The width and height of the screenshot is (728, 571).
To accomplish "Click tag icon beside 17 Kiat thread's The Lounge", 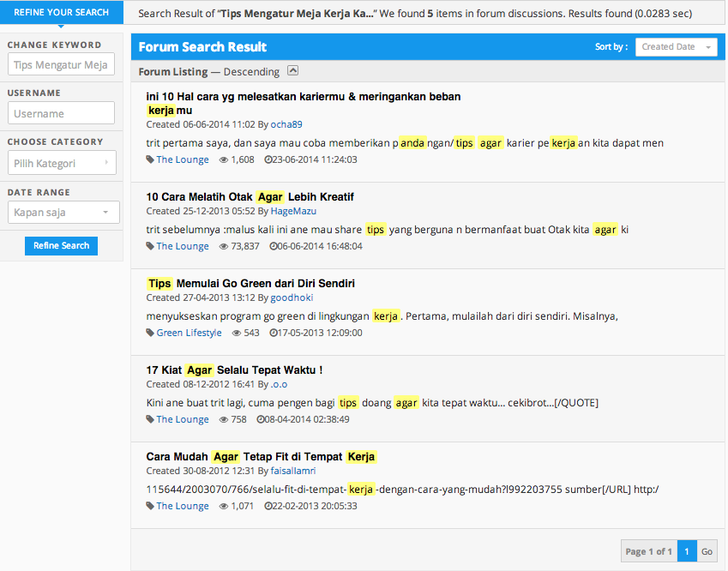I will [150, 419].
